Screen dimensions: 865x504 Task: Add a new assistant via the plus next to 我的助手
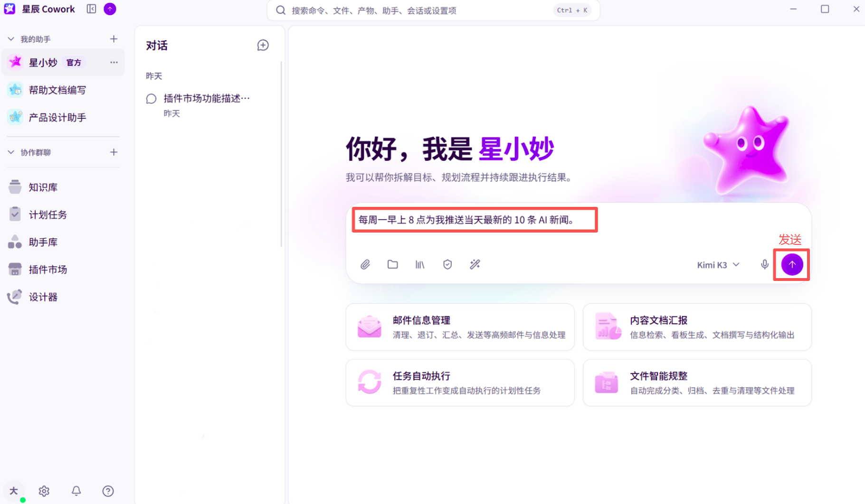114,39
